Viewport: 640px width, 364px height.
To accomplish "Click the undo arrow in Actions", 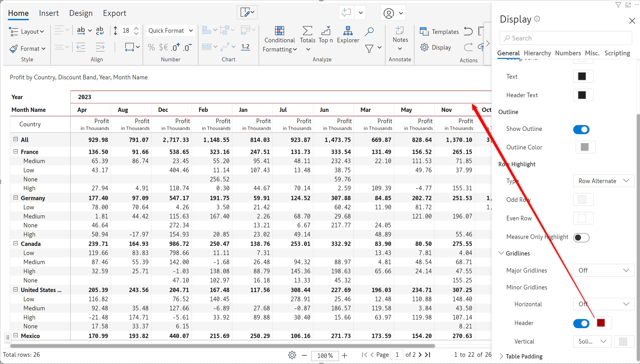I will pos(468,31).
